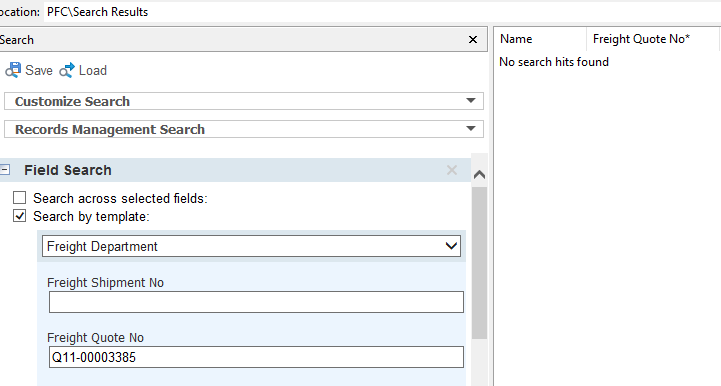Open the Freight Department template dropdown
Viewport: 721px width, 386px height.
pos(251,246)
